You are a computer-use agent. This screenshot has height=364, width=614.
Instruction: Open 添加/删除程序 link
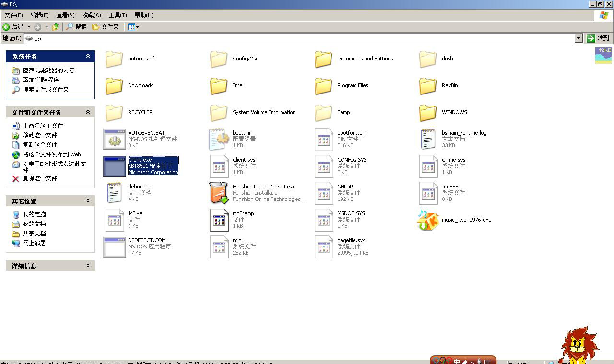click(41, 80)
